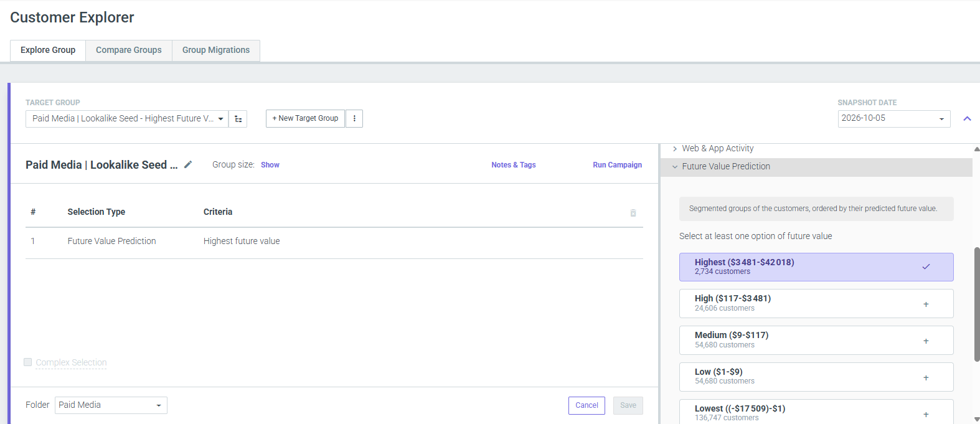Click the Highest future value criteria cell
Screen dimensions: 980x424
pyautogui.click(x=242, y=242)
